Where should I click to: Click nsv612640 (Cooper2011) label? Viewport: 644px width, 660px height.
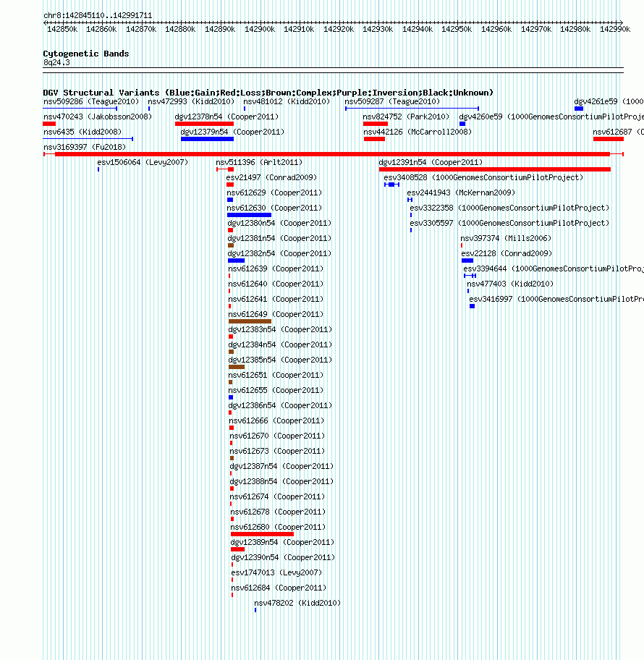[276, 284]
